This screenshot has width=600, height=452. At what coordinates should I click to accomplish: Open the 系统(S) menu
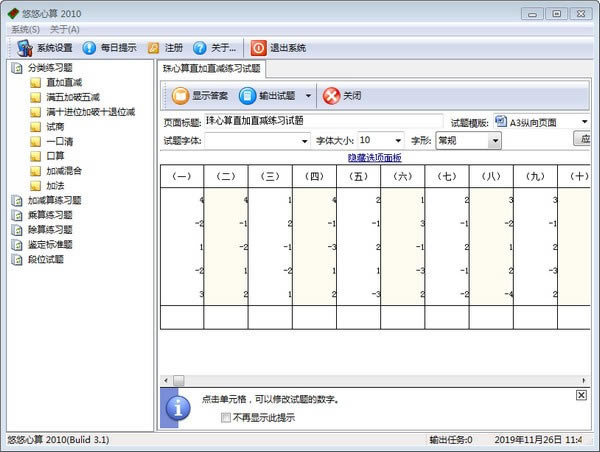(25, 29)
